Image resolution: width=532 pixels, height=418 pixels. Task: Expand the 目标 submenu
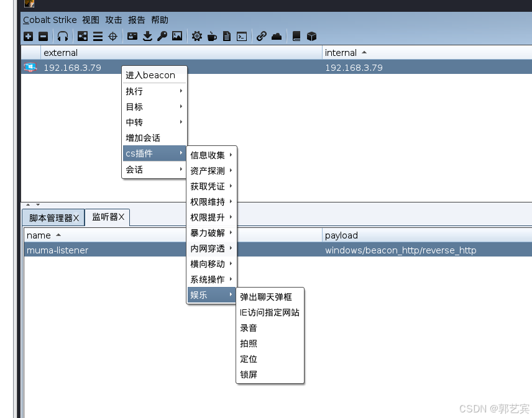tap(154, 107)
